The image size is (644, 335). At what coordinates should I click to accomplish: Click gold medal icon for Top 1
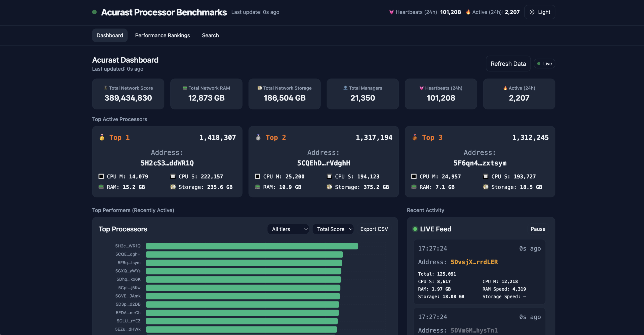pos(102,137)
